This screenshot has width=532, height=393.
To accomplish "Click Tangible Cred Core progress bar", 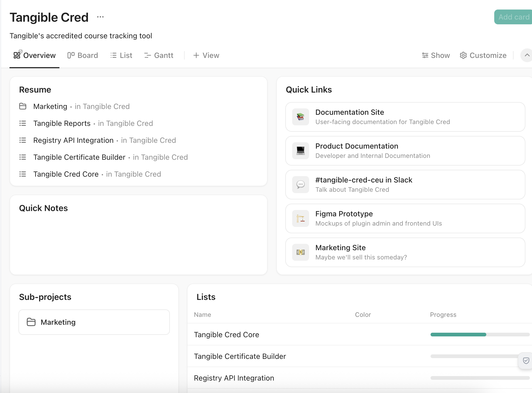I will pyautogui.click(x=480, y=335).
